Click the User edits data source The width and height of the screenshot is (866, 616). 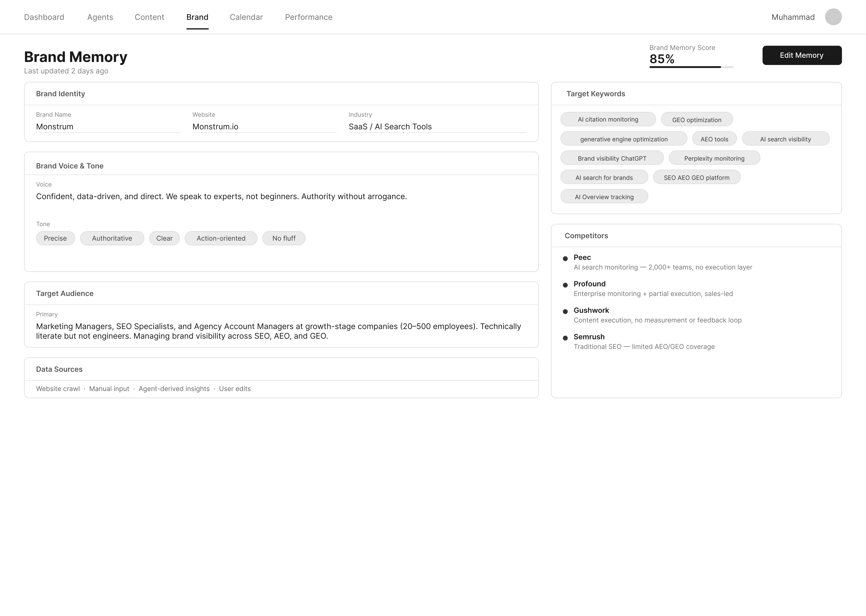point(235,389)
